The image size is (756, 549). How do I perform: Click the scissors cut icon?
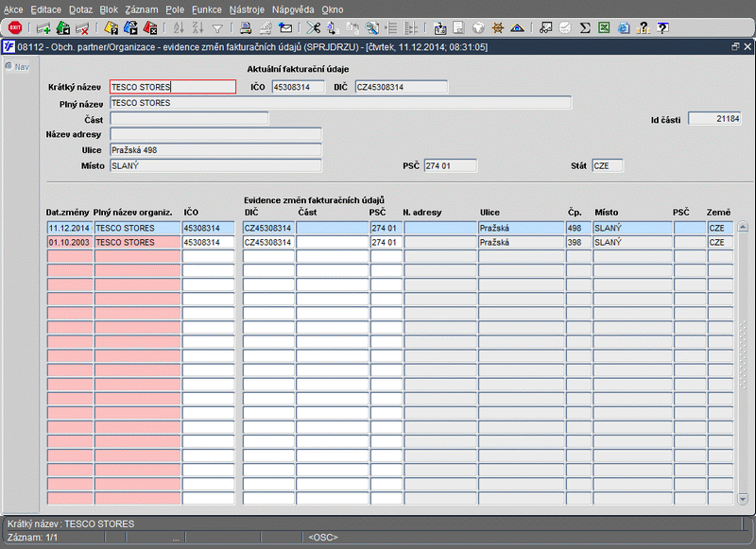(314, 28)
